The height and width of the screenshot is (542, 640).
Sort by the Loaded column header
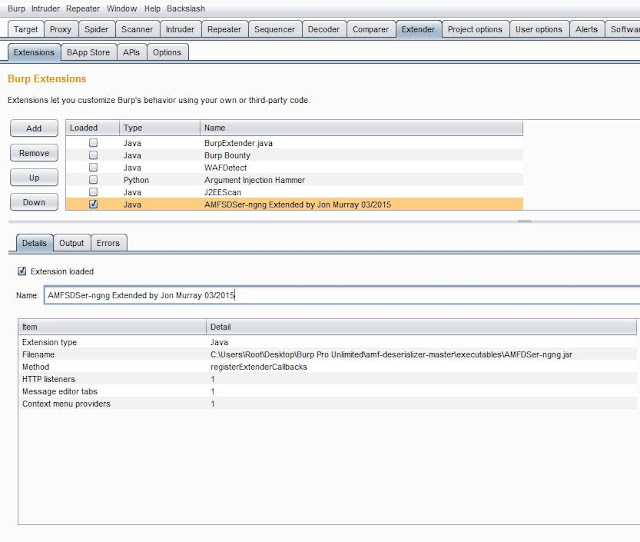pyautogui.click(x=93, y=128)
